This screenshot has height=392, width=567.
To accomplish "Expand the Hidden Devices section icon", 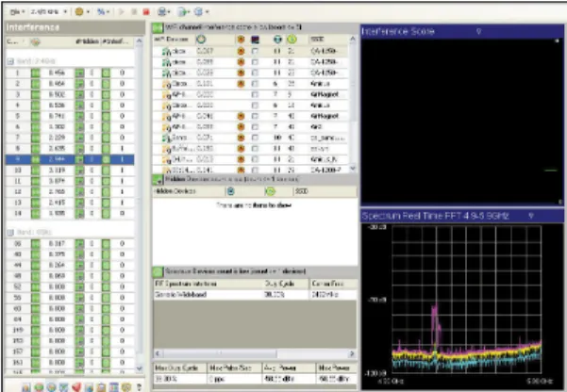I will point(158,179).
